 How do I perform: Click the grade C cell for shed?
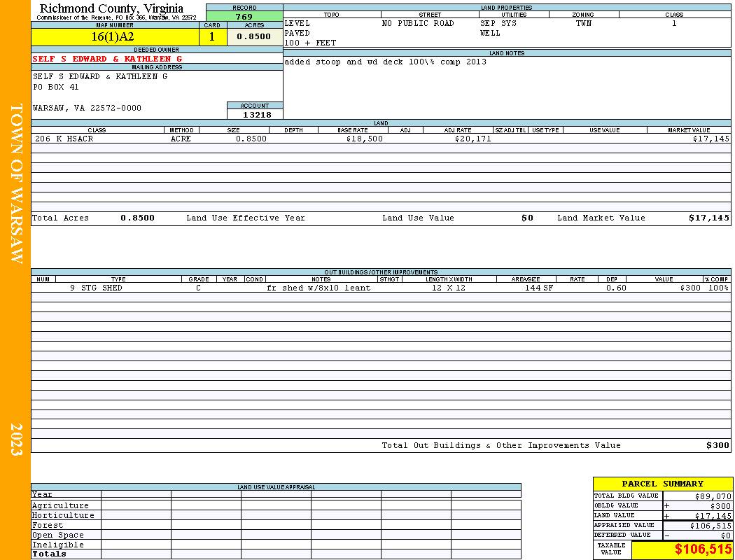click(198, 288)
